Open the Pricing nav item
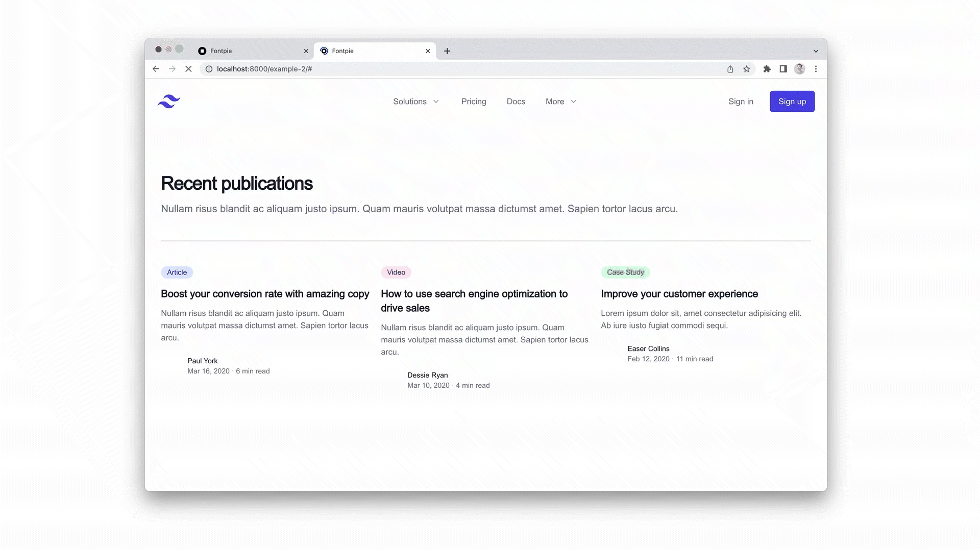This screenshot has width=980, height=551. pos(473,102)
